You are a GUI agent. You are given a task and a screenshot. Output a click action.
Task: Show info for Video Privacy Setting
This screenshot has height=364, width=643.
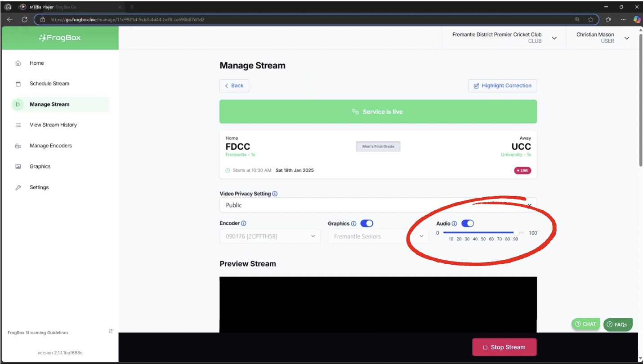275,194
